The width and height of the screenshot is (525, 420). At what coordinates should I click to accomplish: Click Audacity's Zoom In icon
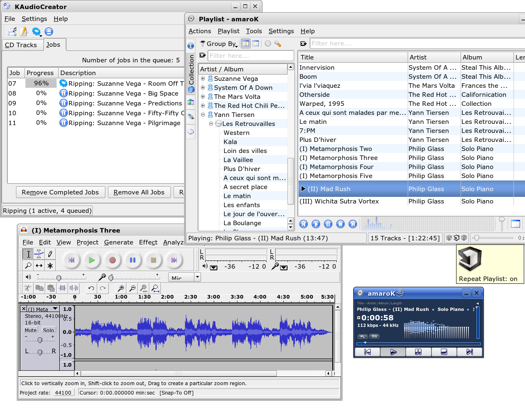(x=121, y=288)
